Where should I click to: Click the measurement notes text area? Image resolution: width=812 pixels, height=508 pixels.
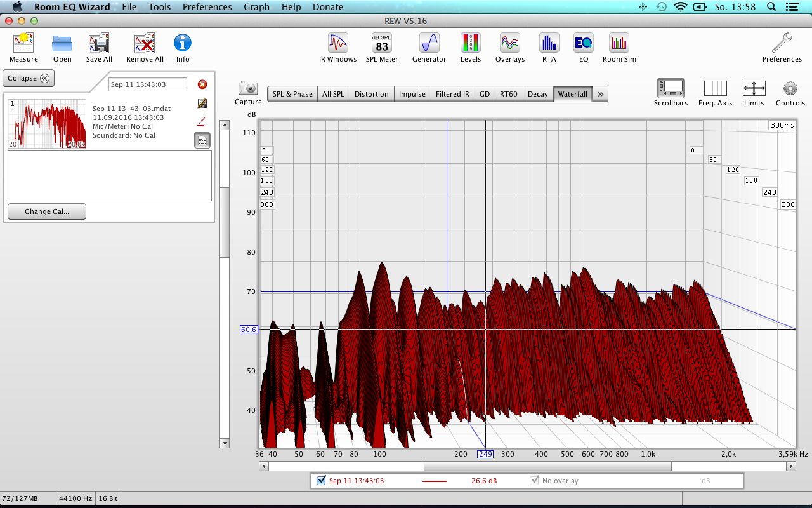pyautogui.click(x=110, y=176)
